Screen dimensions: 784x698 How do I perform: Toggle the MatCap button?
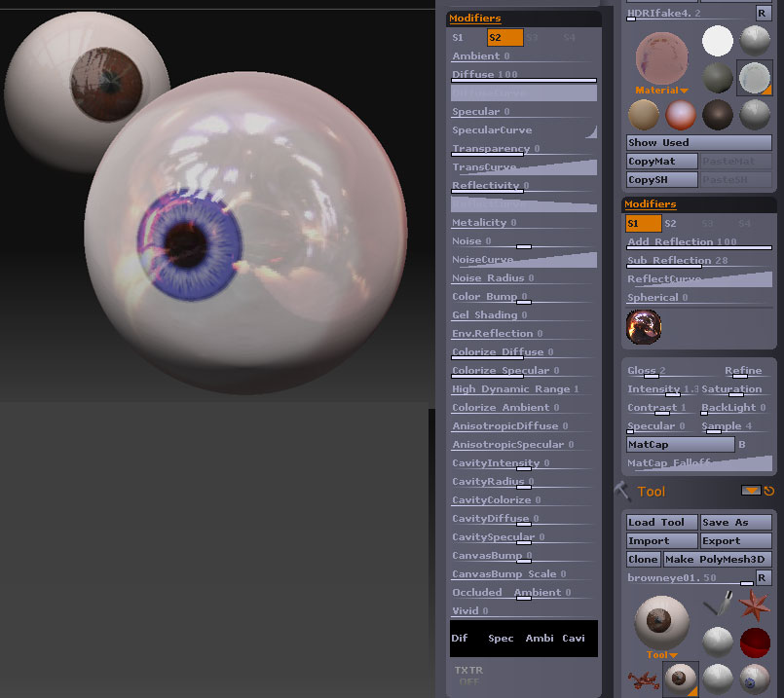click(681, 444)
